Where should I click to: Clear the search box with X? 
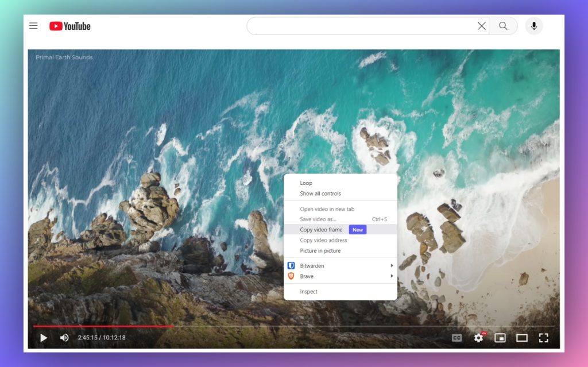tap(481, 26)
